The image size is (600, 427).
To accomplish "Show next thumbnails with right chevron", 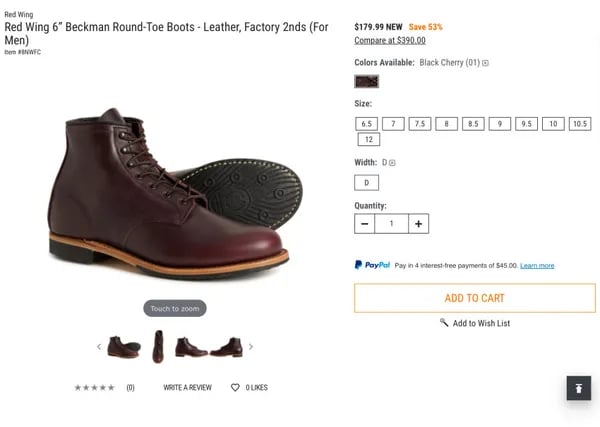I will [x=251, y=347].
